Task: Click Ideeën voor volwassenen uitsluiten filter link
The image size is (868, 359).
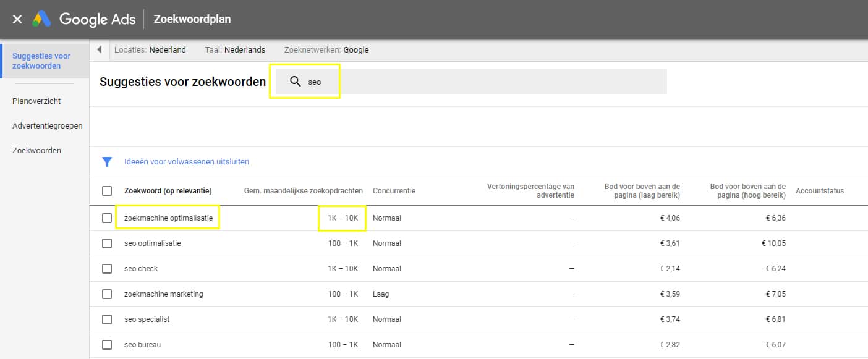Action: tap(186, 162)
